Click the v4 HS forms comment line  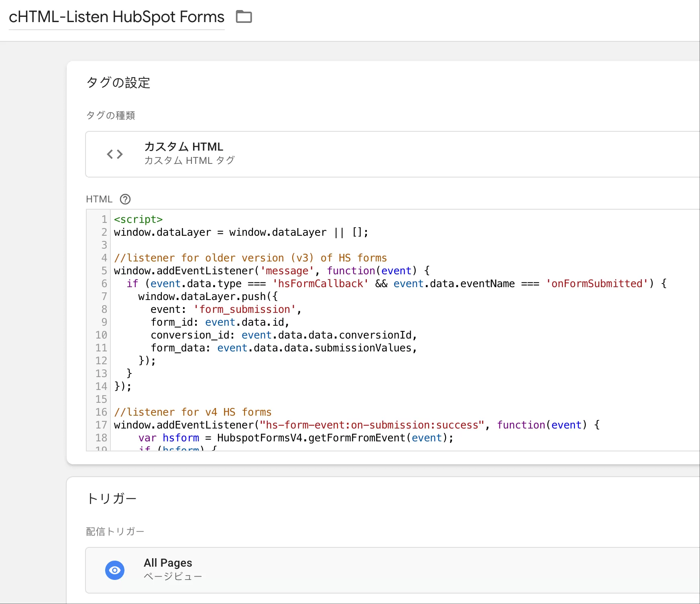pos(193,412)
